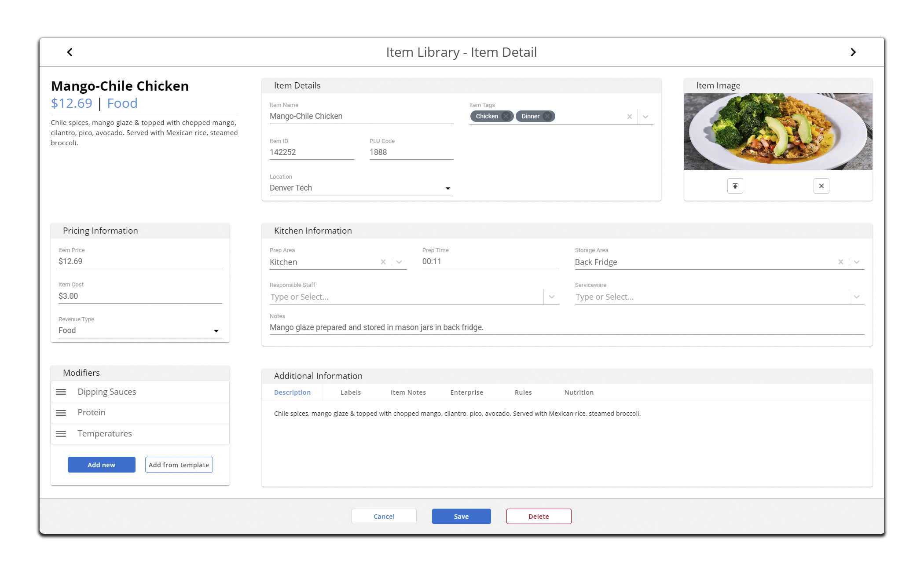Click the Food category link in header
Screen dimensions: 924x572
pyautogui.click(x=122, y=103)
